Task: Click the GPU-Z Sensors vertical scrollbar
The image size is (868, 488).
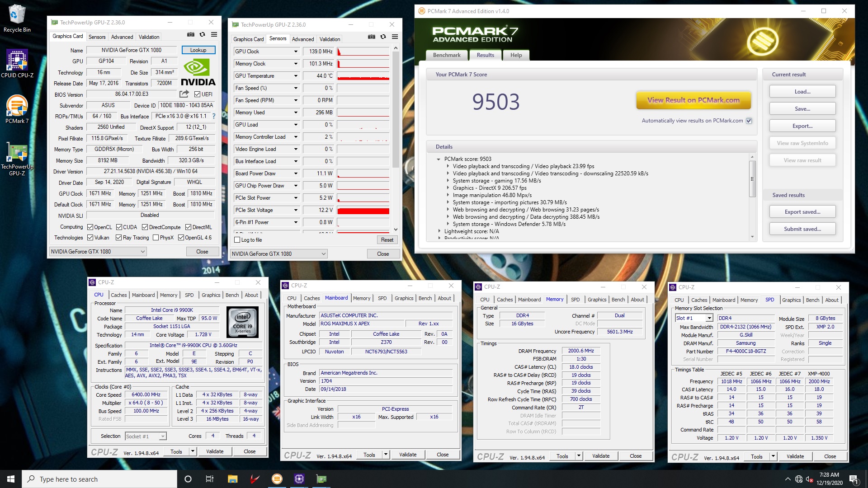Action: click(x=396, y=108)
